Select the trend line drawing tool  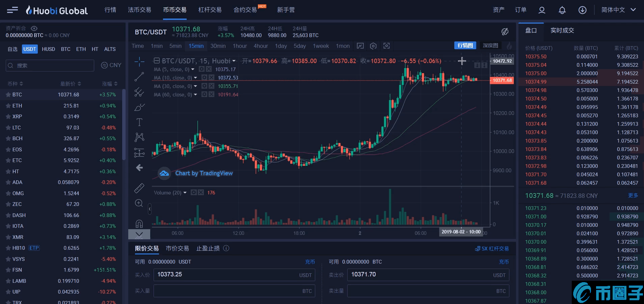pyautogui.click(x=139, y=77)
